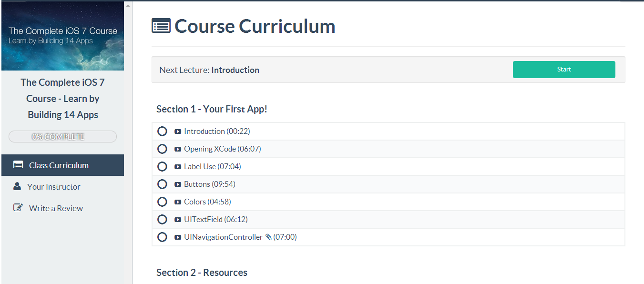Open the Opening XCode (06:07) lecture
This screenshot has width=644, height=284.
tap(223, 149)
